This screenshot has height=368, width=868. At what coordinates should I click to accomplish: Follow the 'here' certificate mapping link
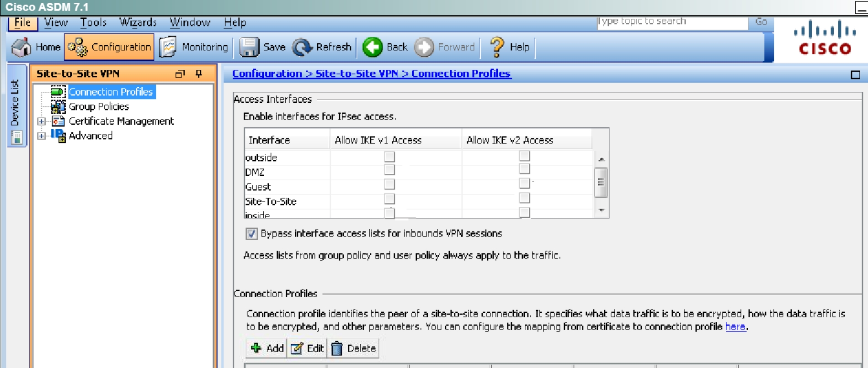(x=735, y=327)
